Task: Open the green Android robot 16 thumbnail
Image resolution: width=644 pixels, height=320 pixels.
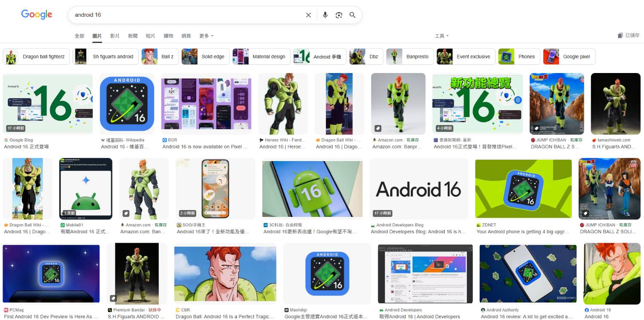Action: click(x=312, y=189)
